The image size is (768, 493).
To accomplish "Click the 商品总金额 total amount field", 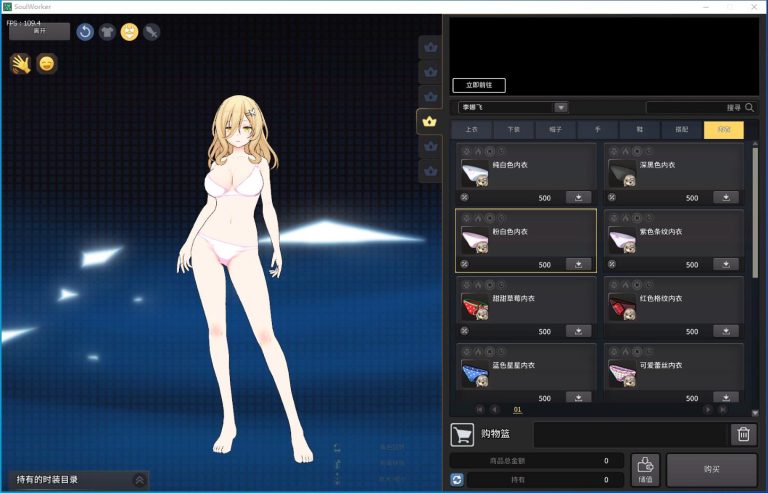I will point(537,461).
